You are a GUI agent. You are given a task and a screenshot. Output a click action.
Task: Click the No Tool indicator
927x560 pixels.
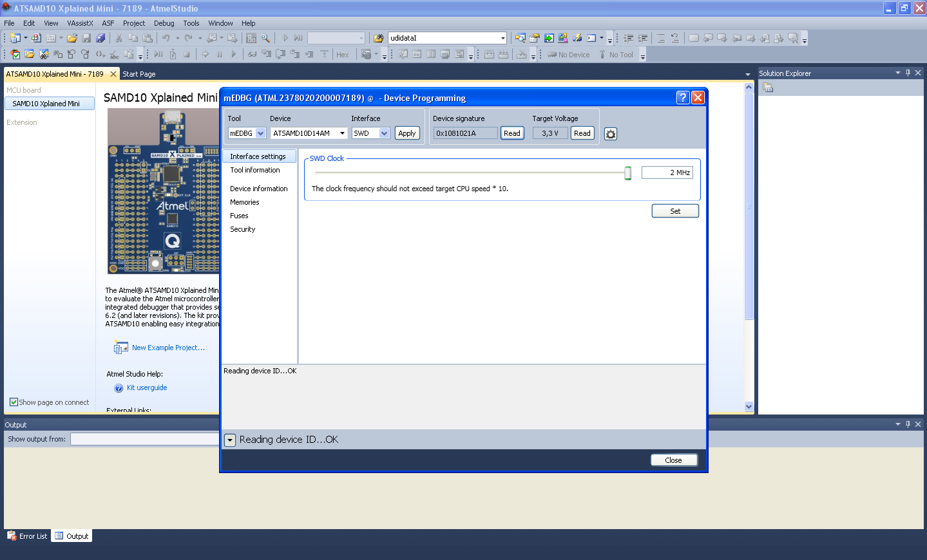pos(616,55)
